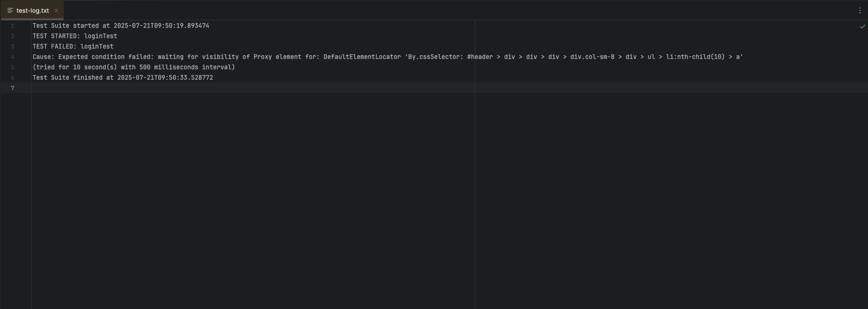The height and width of the screenshot is (309, 868).
Task: Click line number 3 in the gutter
Action: click(13, 47)
